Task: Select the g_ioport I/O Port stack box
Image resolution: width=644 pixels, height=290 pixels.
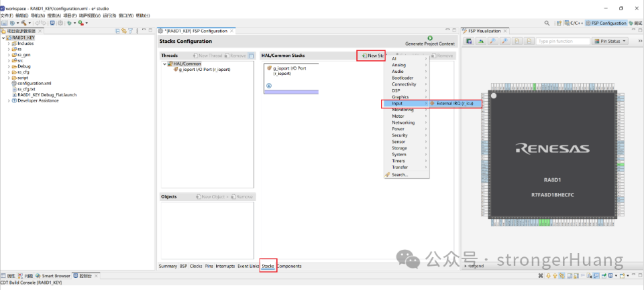Action: click(x=291, y=78)
